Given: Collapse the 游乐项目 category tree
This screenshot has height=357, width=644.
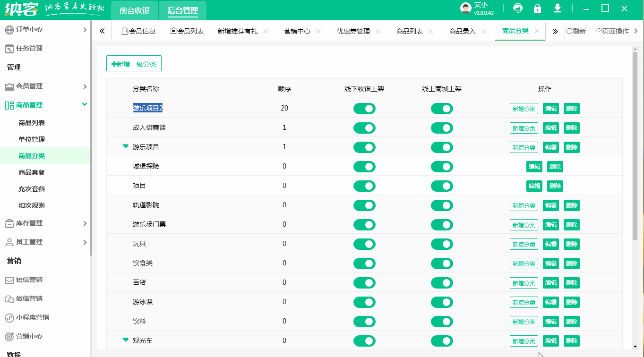Looking at the screenshot, I should 125,147.
